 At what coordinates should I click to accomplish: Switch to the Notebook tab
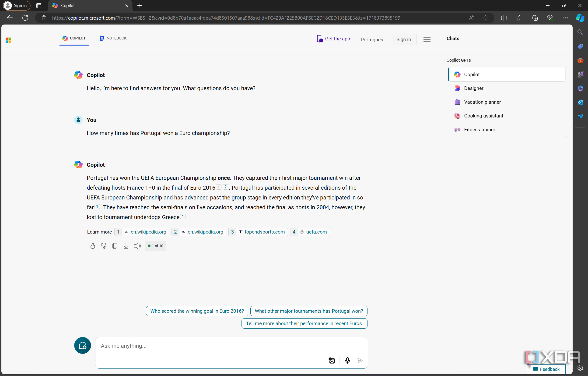point(112,38)
